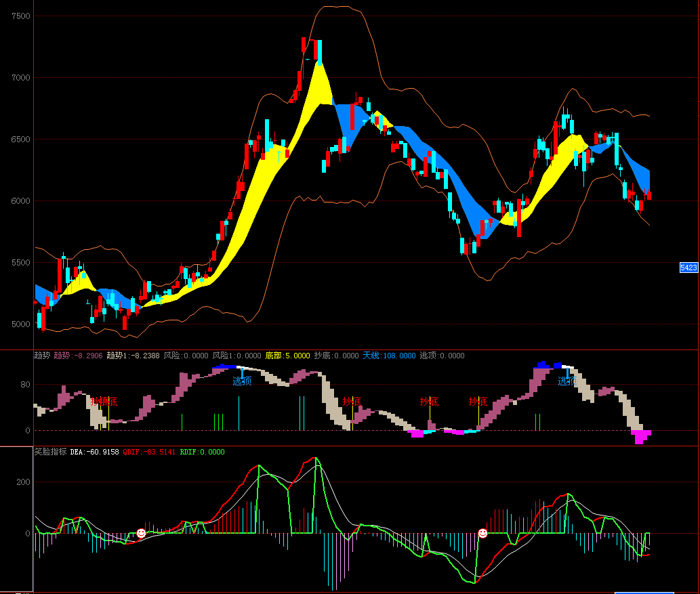Click the 7000 price axis label
Viewport: 700px width, 594px height.
click(20, 78)
